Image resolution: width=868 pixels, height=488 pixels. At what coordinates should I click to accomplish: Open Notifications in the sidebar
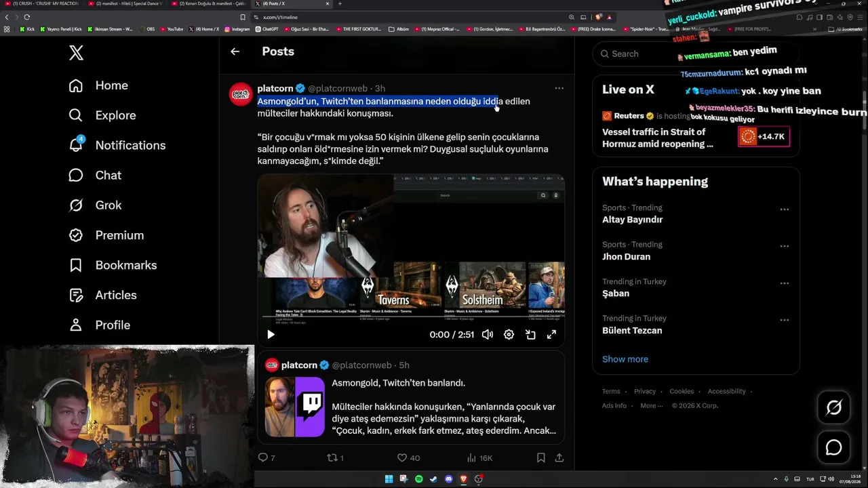tap(117, 145)
